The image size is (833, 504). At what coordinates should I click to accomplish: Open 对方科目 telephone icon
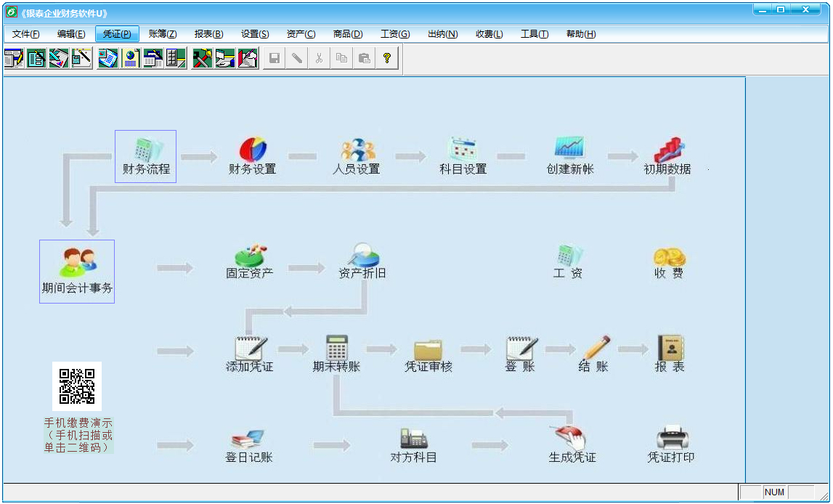tap(413, 446)
